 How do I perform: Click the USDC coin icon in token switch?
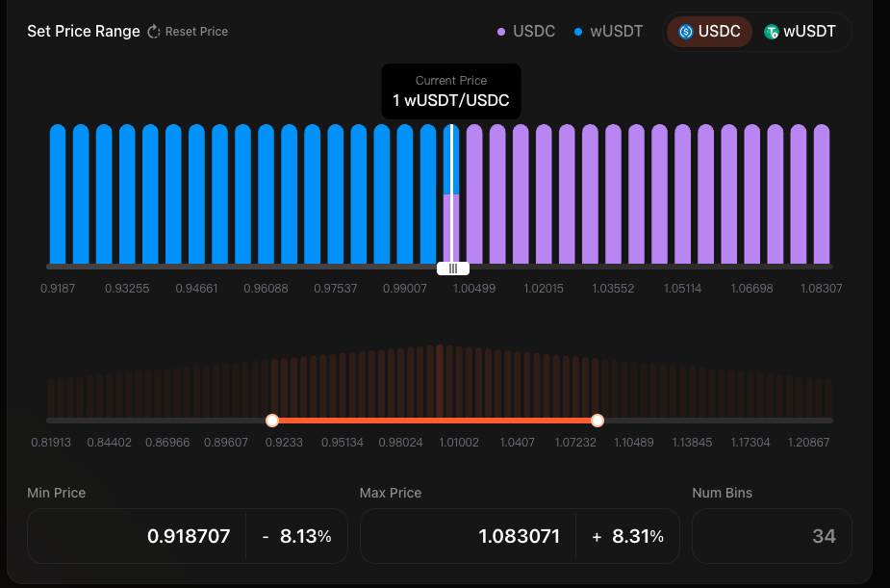pos(686,32)
